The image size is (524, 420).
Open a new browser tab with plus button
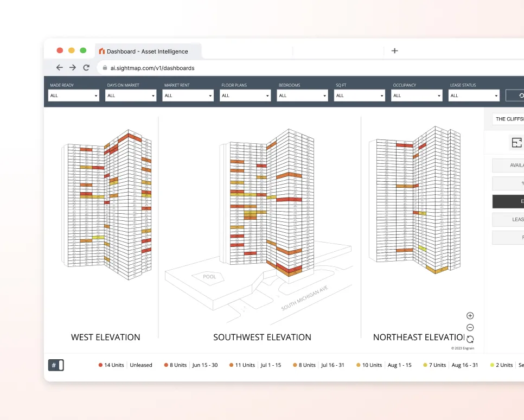point(394,50)
